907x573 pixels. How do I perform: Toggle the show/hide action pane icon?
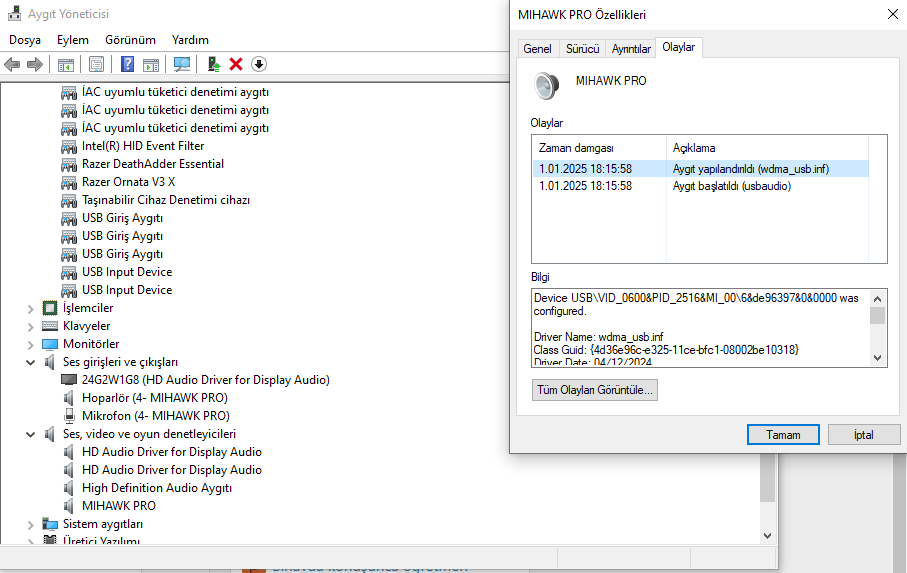pos(151,64)
